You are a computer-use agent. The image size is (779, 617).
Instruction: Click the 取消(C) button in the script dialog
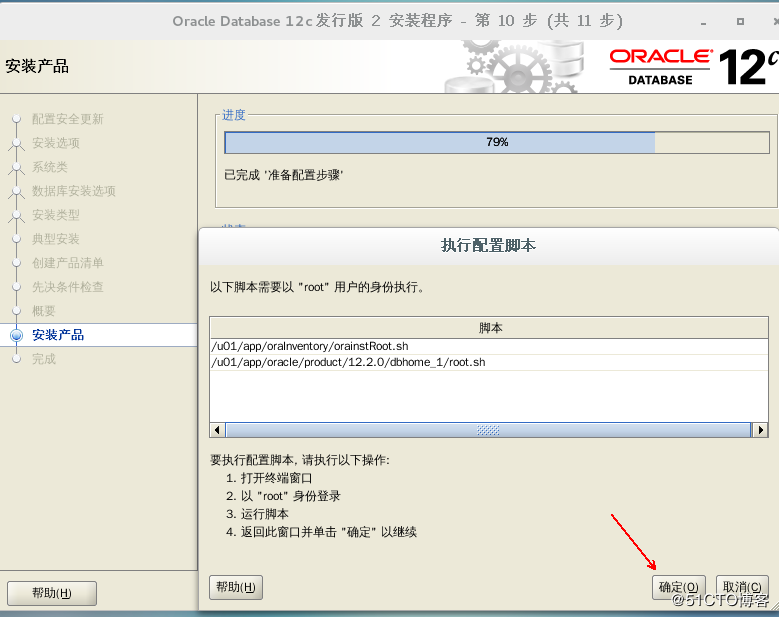coord(742,587)
